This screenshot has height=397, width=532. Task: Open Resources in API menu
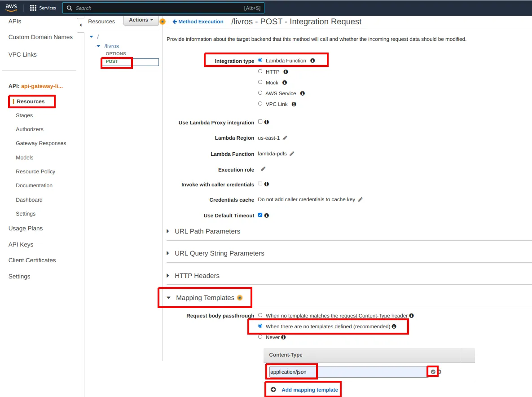pos(31,101)
